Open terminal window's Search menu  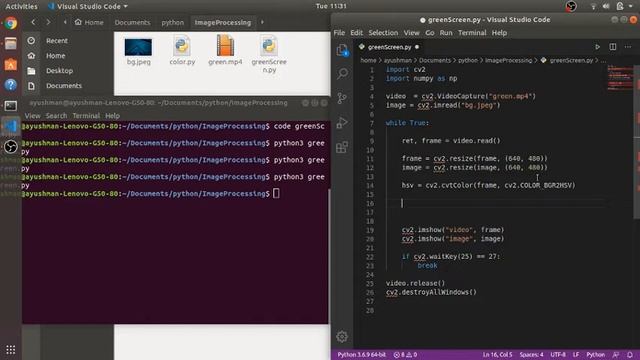pyautogui.click(x=56, y=116)
